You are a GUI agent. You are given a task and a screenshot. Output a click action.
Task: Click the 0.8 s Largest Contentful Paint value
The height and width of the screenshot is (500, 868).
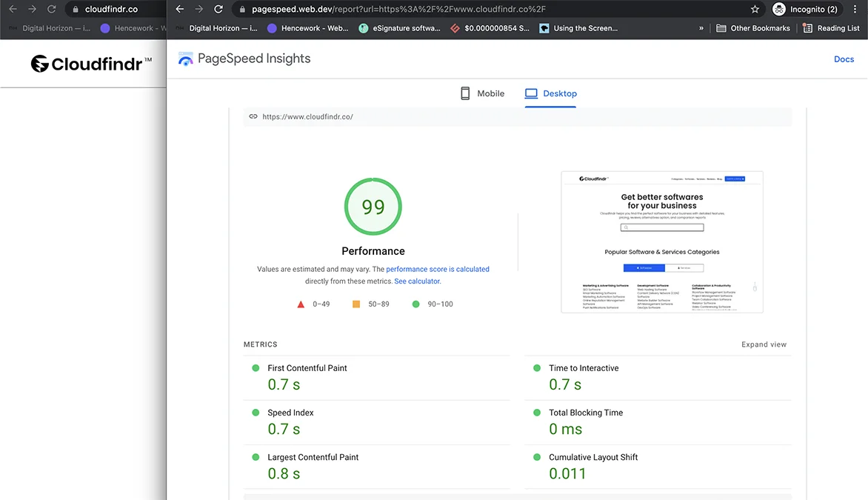coord(284,473)
